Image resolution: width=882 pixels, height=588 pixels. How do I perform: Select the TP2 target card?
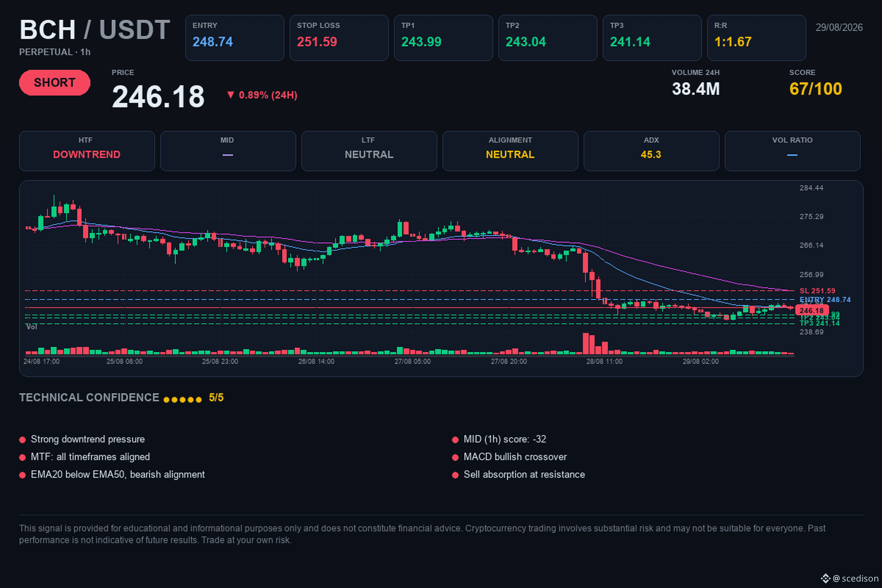pos(548,38)
